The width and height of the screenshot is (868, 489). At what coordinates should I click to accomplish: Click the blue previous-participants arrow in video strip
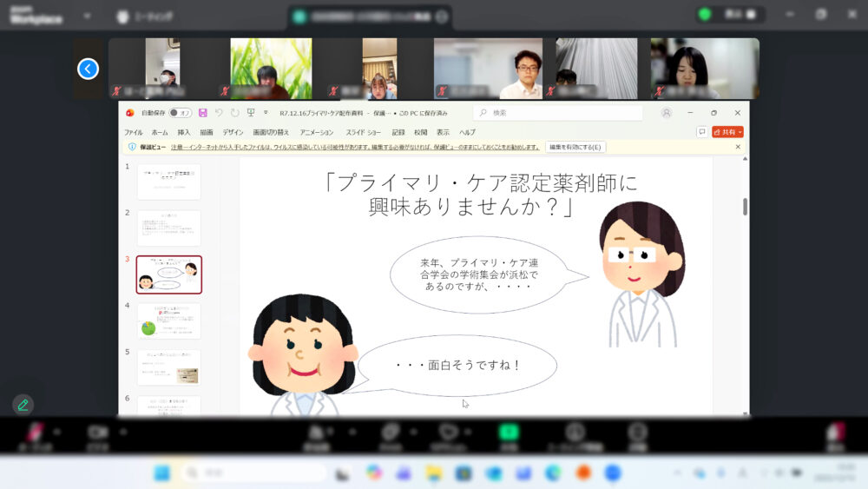click(x=88, y=69)
